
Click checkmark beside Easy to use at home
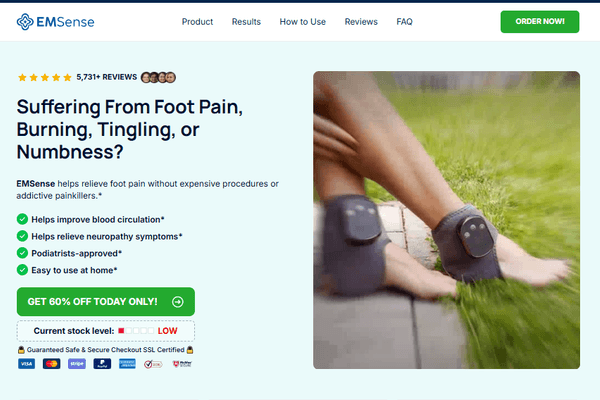[22, 270]
